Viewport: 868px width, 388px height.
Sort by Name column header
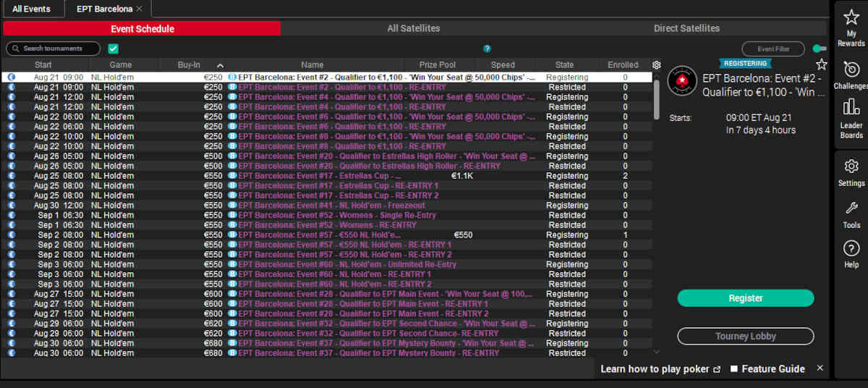tap(312, 65)
